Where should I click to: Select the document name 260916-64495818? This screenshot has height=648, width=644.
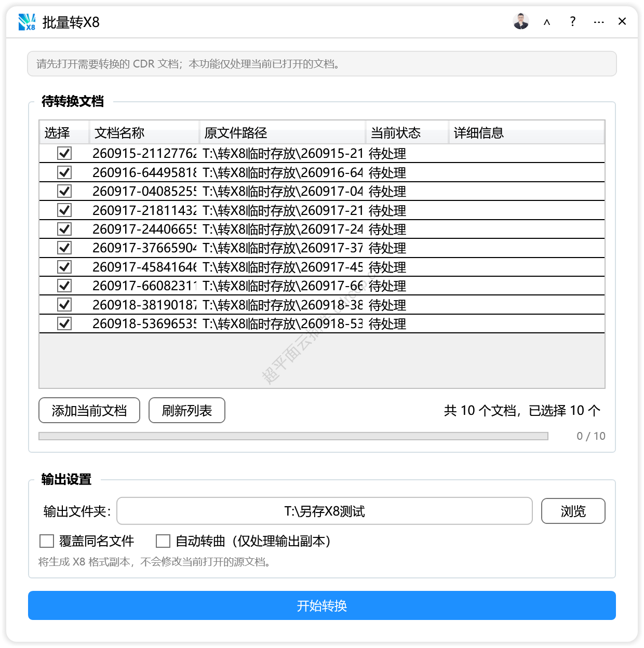(x=144, y=172)
